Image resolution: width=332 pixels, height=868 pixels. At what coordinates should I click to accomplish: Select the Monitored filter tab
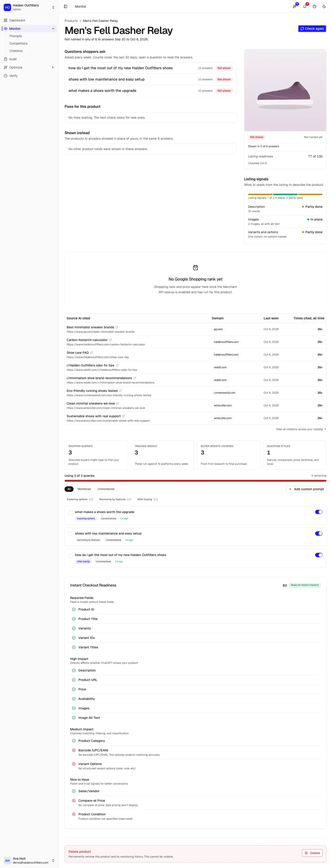[x=84, y=489]
